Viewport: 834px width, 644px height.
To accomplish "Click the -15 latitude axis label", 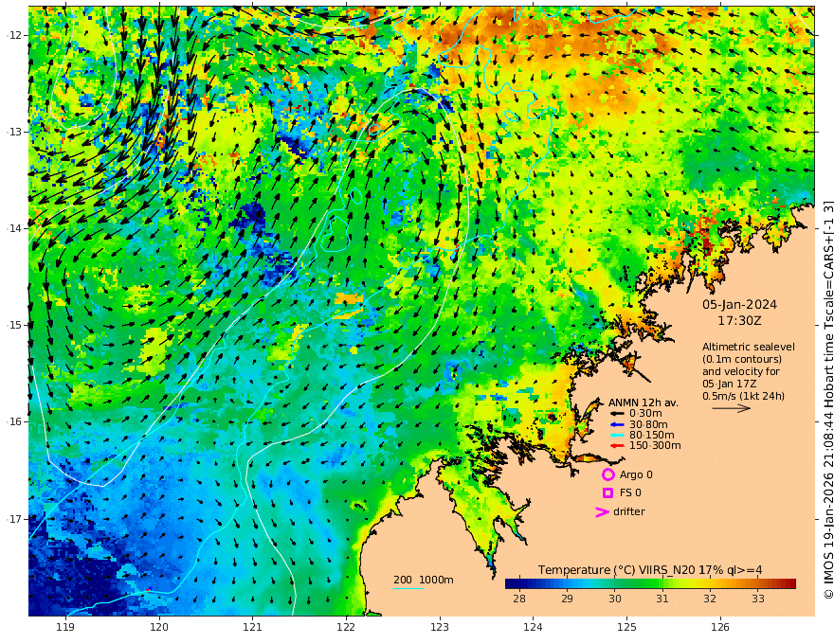I will pyautogui.click(x=14, y=325).
